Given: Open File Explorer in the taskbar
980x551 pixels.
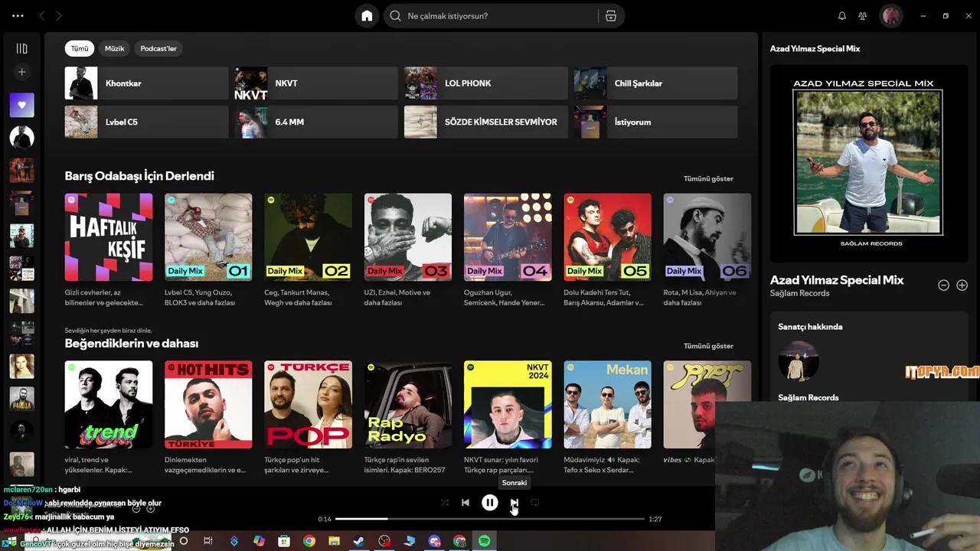Looking at the screenshot, I should pos(334,541).
